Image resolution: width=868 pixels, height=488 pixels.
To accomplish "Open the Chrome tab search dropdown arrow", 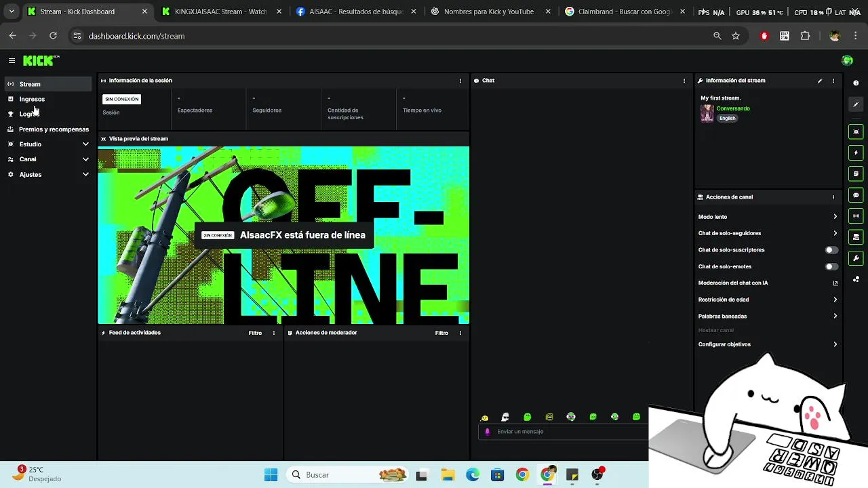I will (x=12, y=12).
